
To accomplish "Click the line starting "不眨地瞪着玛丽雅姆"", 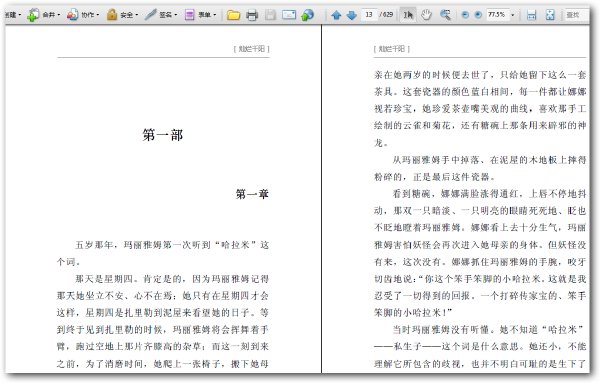I will [x=480, y=228].
